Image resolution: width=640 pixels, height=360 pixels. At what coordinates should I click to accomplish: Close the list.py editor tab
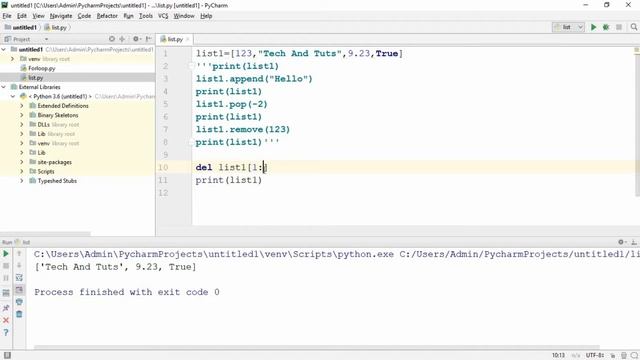188,39
